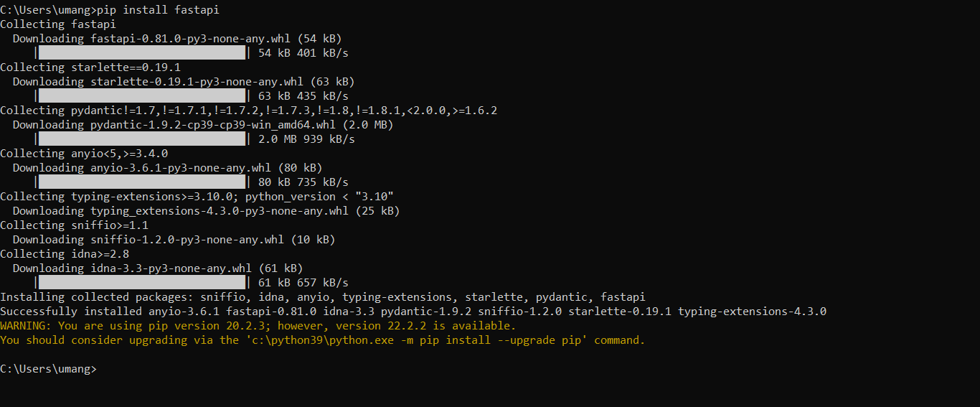Click the pydantic cp39 win_amd64 wheel filename

pos(213,125)
